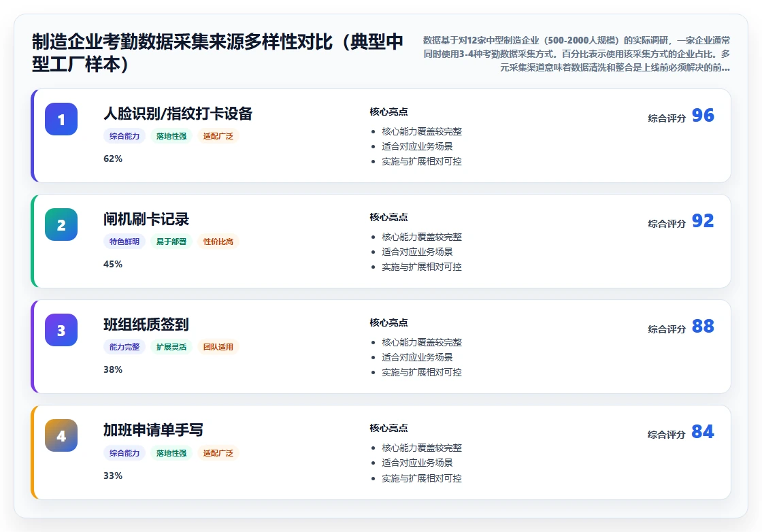The image size is (762, 532).
Task: Select the 能力完整 tag
Action: 125,347
